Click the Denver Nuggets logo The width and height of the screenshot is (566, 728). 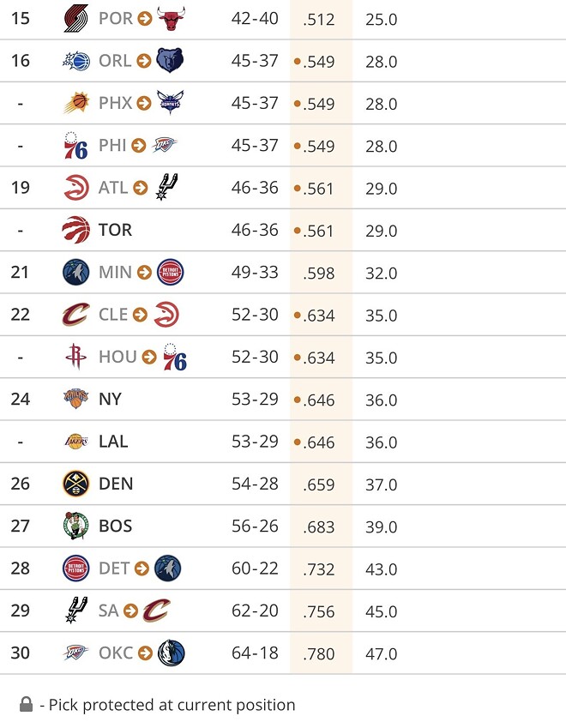75,484
